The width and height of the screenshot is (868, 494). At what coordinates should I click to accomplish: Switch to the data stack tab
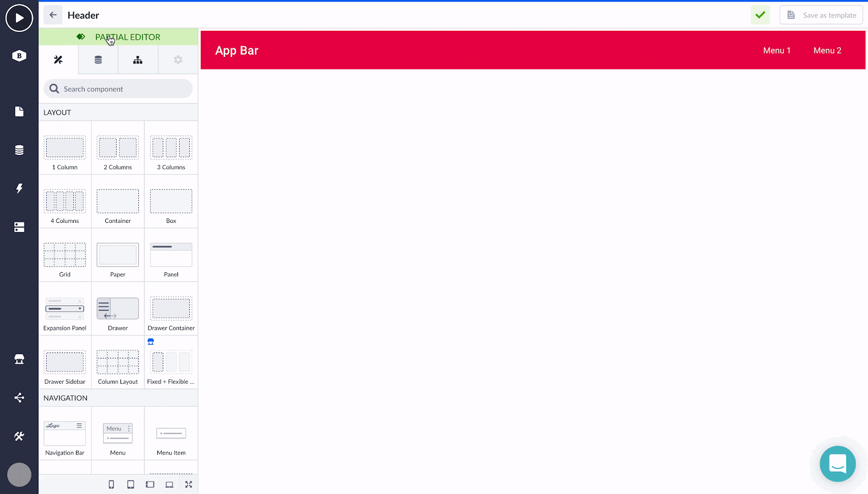point(98,60)
